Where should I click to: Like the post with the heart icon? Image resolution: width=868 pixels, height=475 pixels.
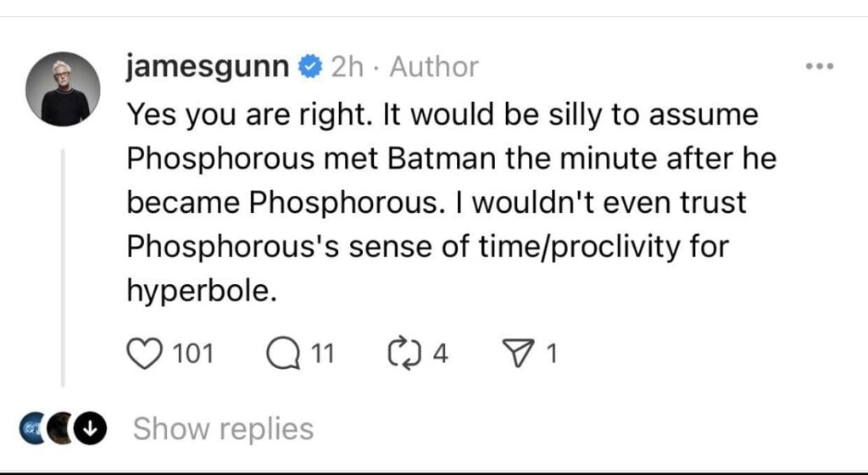point(144,354)
